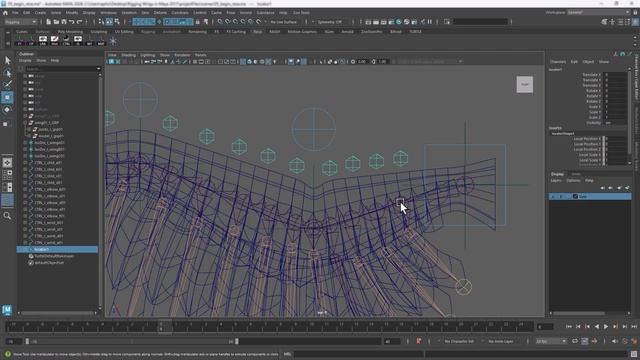Screen dimensions: 640x360
Task: Open the frame rate fps dropdown
Action: [x=551, y=341]
